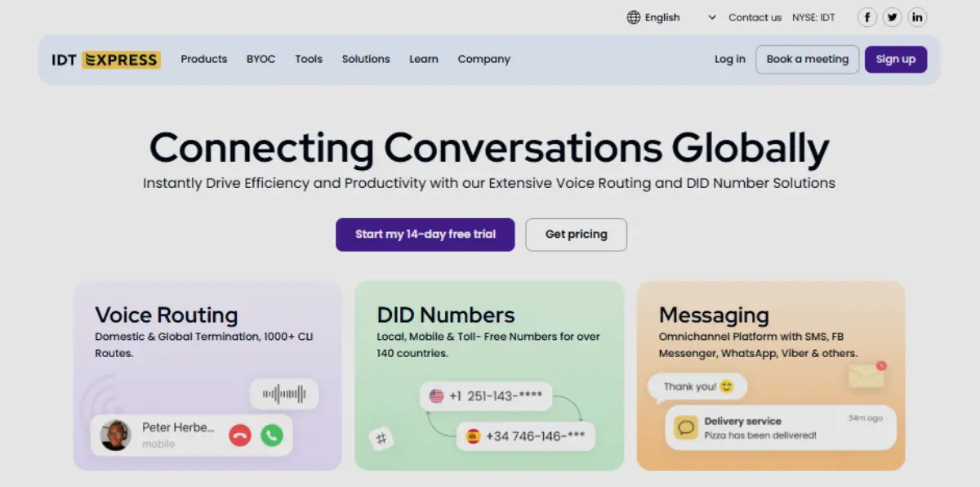Open the Solutions menu
This screenshot has width=980, height=487.
[x=366, y=59]
